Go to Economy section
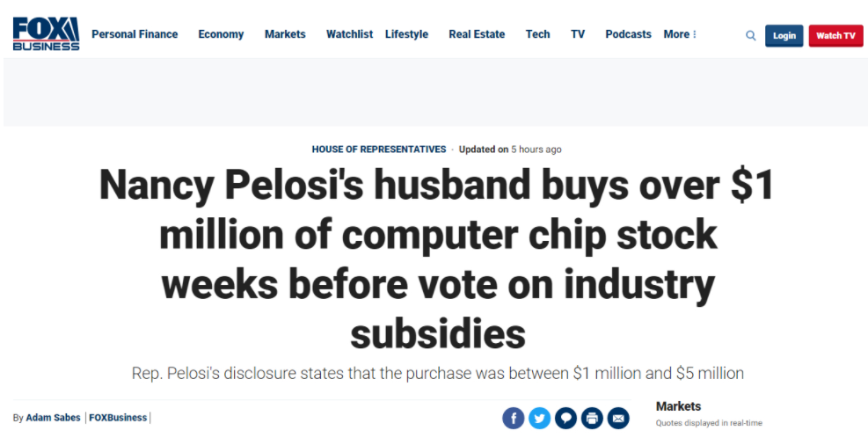 (x=221, y=34)
